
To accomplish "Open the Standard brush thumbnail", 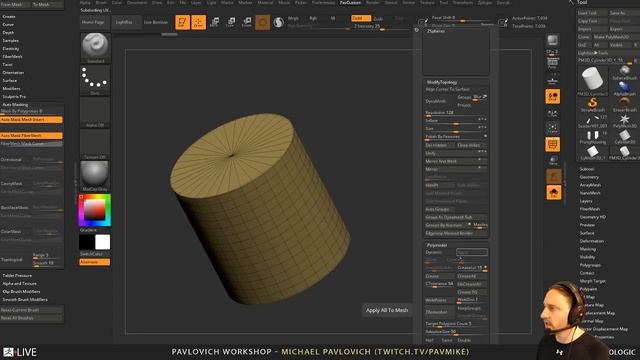I will (95, 48).
